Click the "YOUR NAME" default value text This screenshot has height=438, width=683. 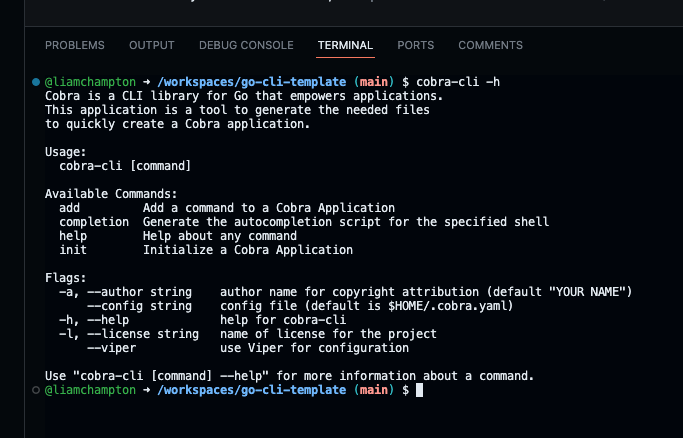[587, 292]
